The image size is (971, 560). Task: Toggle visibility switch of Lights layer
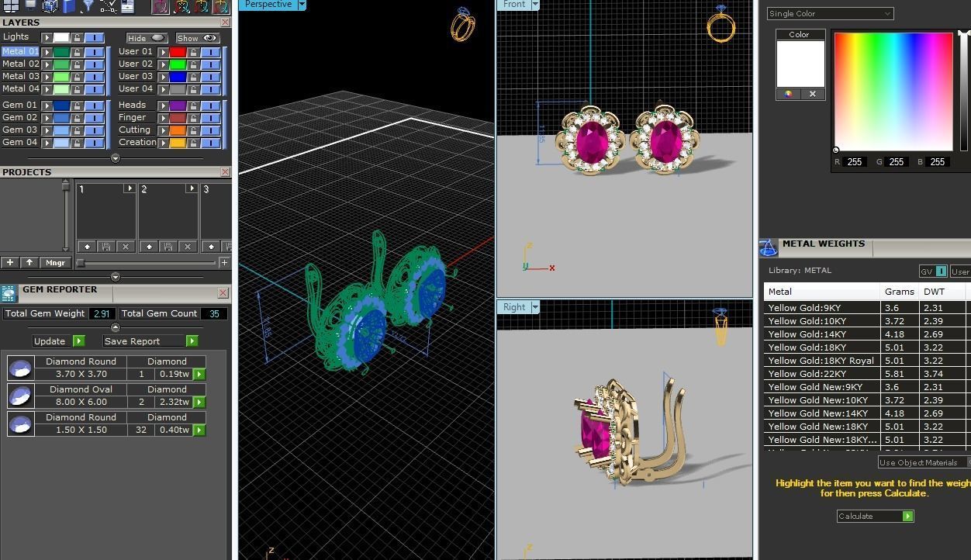pos(94,37)
